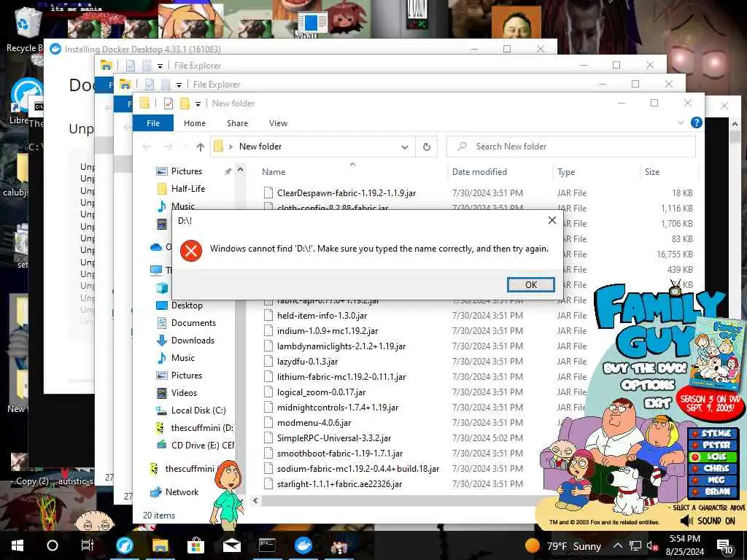The width and height of the screenshot is (747, 560).
Task: Click the Back navigation arrow
Action: tap(147, 147)
